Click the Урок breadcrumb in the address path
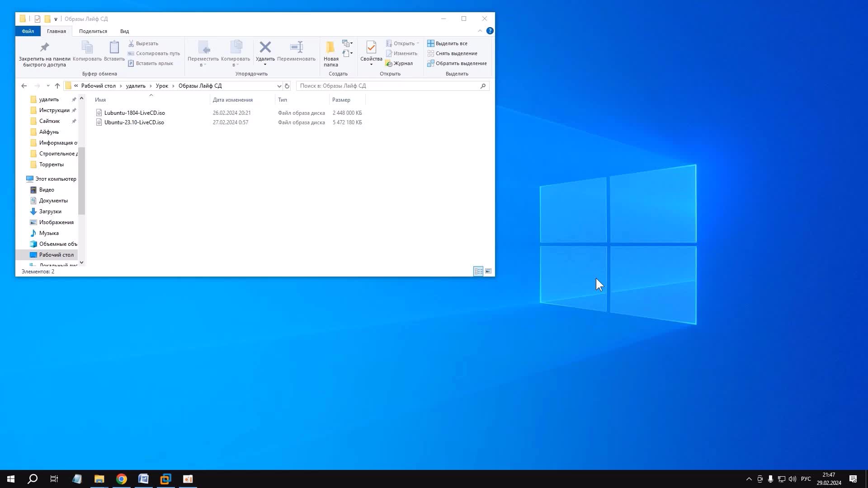 pyautogui.click(x=162, y=86)
